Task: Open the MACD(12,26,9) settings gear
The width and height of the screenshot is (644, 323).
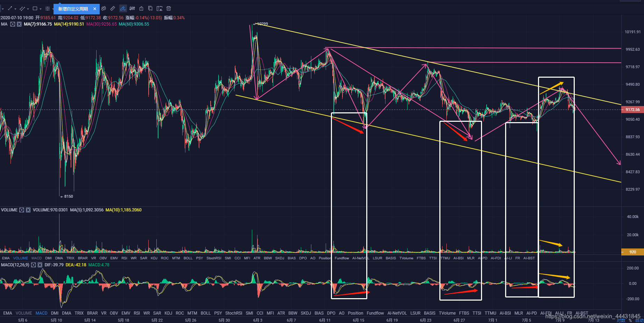Action: 33,265
